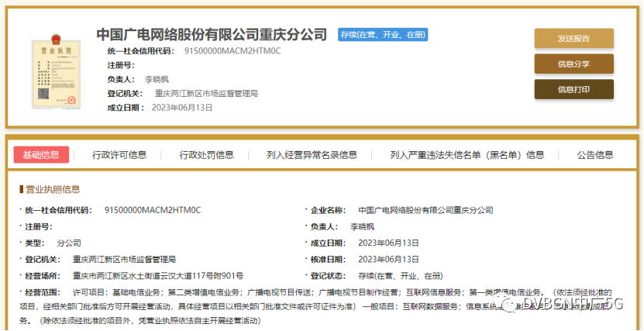
Task: Open the 行政处罚信息 tab
Action: (x=207, y=155)
